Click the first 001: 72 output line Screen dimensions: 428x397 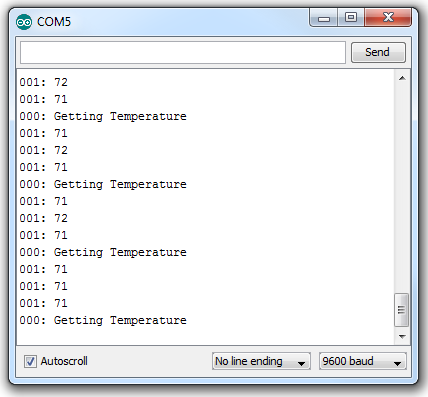coord(43,82)
